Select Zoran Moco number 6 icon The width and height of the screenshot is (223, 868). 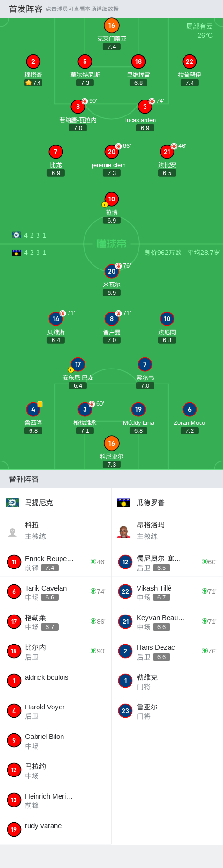(x=189, y=409)
